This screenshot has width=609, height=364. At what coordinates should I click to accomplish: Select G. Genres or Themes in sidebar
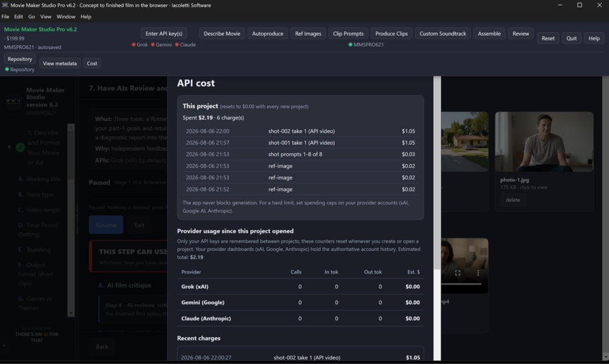[x=35, y=303]
